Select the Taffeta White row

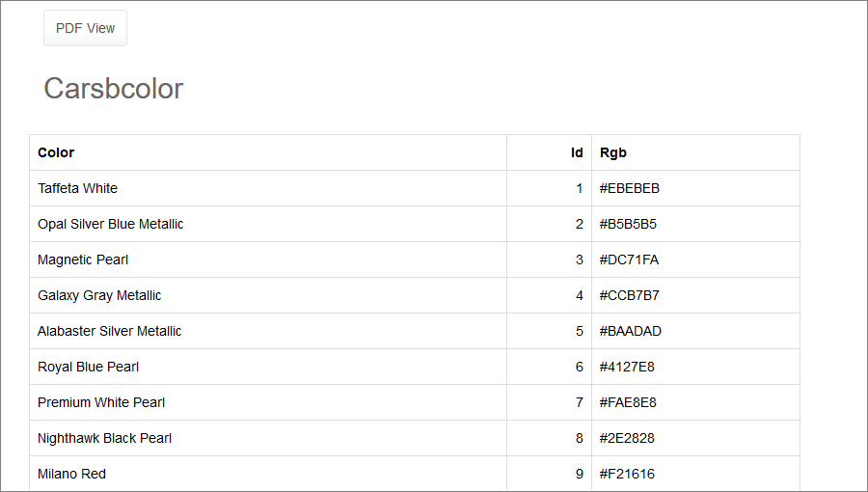(x=78, y=188)
